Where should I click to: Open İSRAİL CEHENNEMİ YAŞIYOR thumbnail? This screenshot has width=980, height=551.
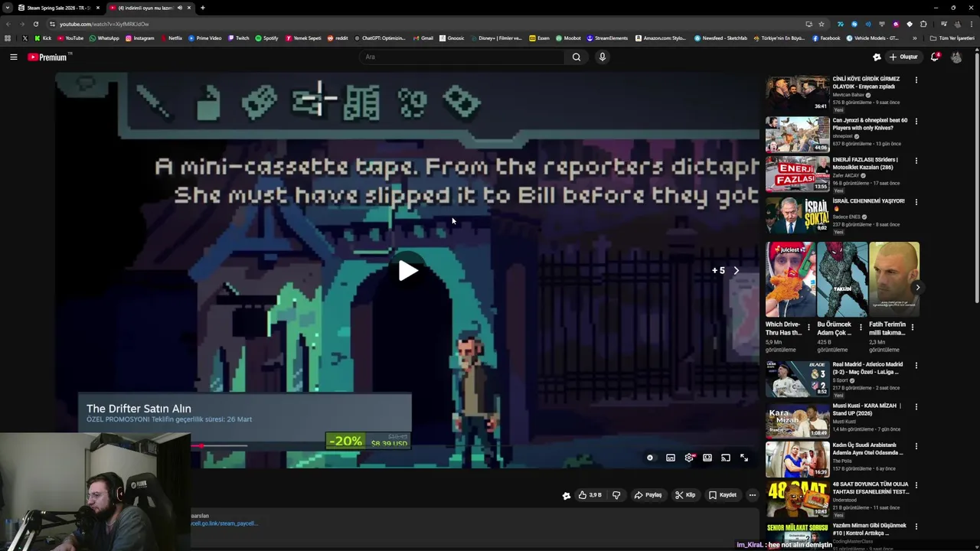point(797,215)
